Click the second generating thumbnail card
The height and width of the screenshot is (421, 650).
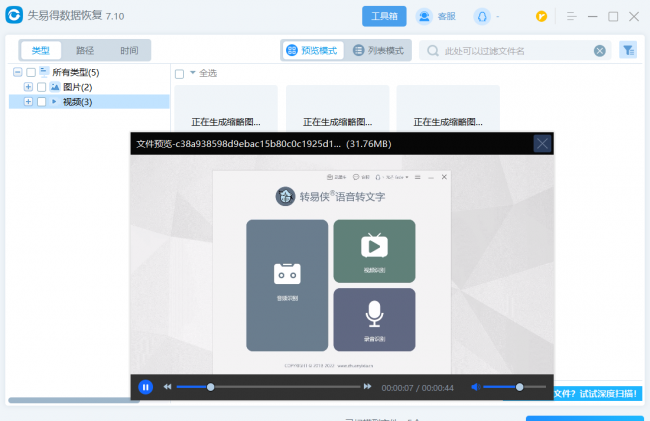click(x=337, y=109)
